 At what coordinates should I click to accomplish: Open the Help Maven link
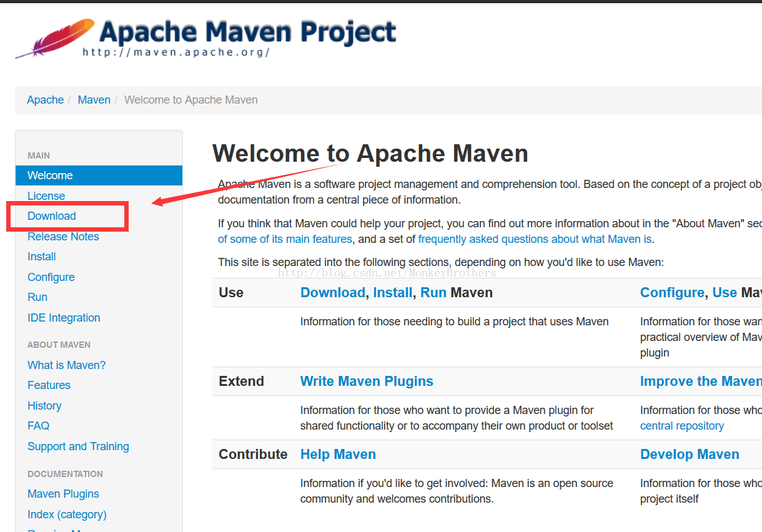[338, 455]
